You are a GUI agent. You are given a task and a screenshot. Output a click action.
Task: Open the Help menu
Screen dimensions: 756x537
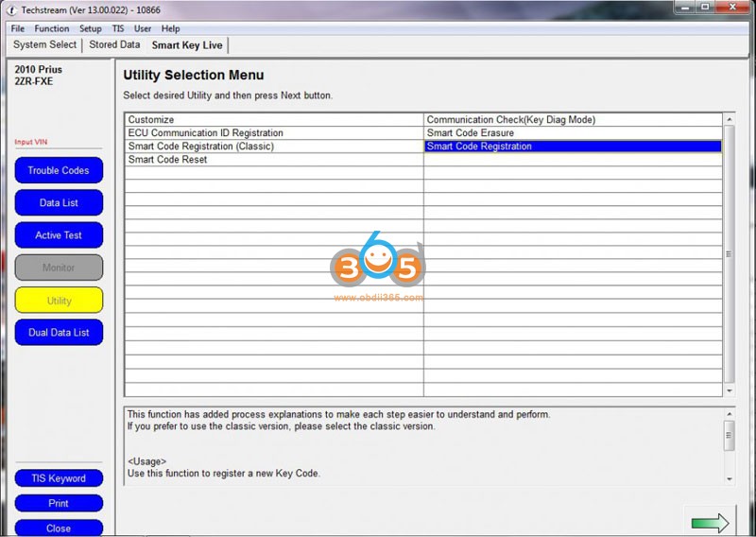171,28
